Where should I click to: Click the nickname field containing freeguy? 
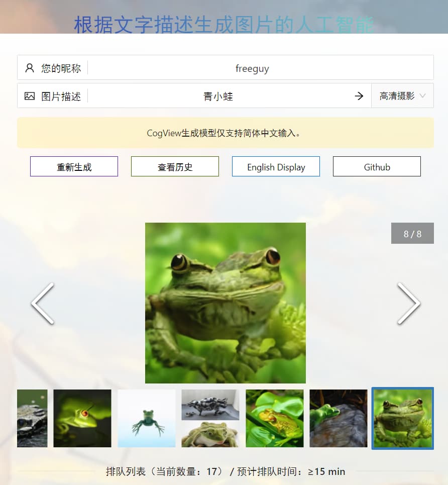[252, 68]
